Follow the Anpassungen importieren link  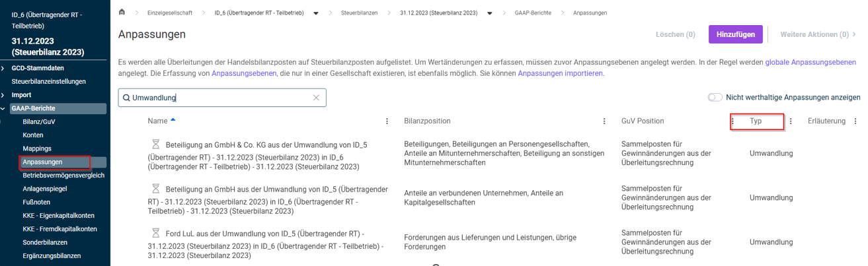pos(561,73)
